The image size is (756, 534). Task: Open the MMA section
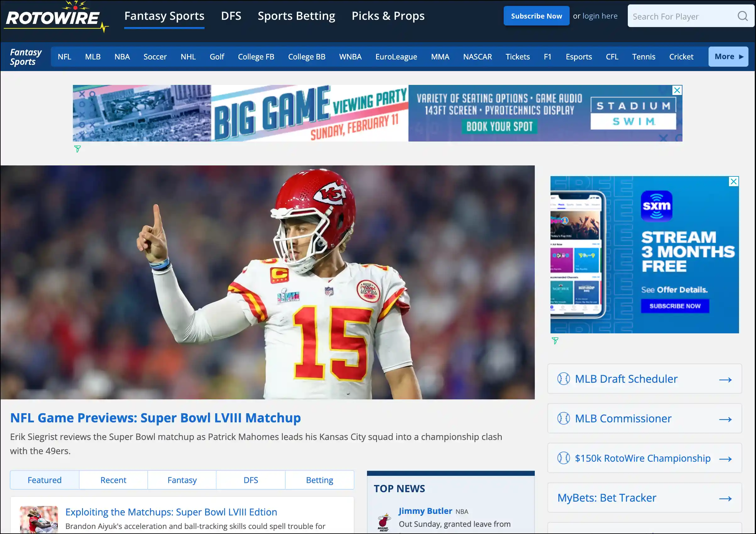440,57
